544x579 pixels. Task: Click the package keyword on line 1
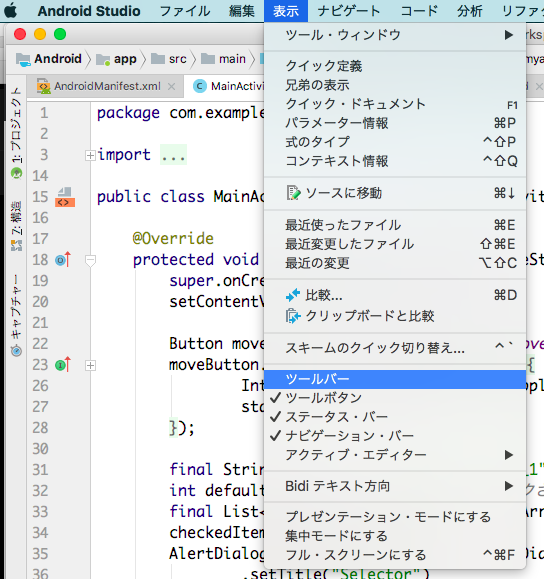pos(128,113)
